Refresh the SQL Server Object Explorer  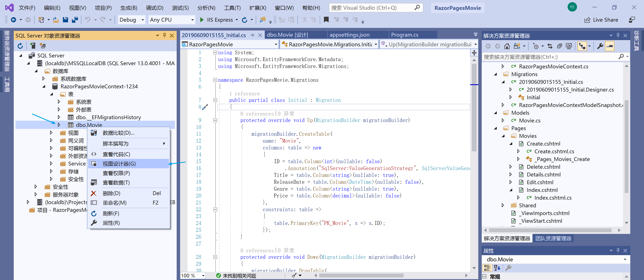(x=20, y=46)
